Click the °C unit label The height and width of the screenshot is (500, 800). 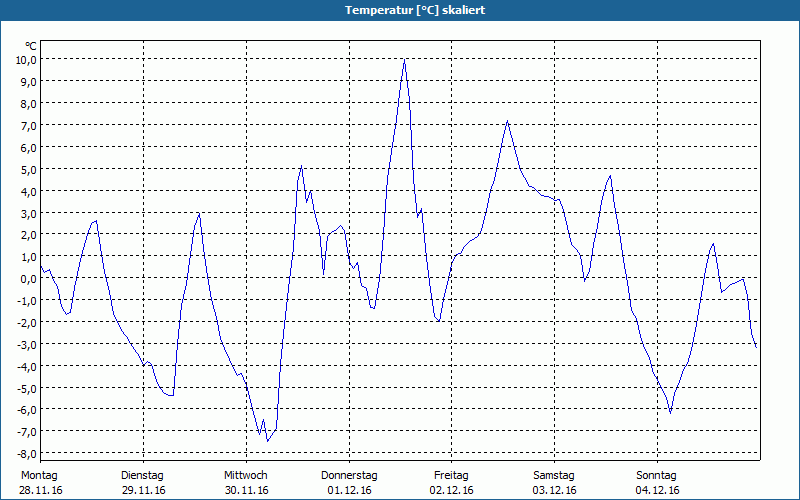[x=31, y=46]
